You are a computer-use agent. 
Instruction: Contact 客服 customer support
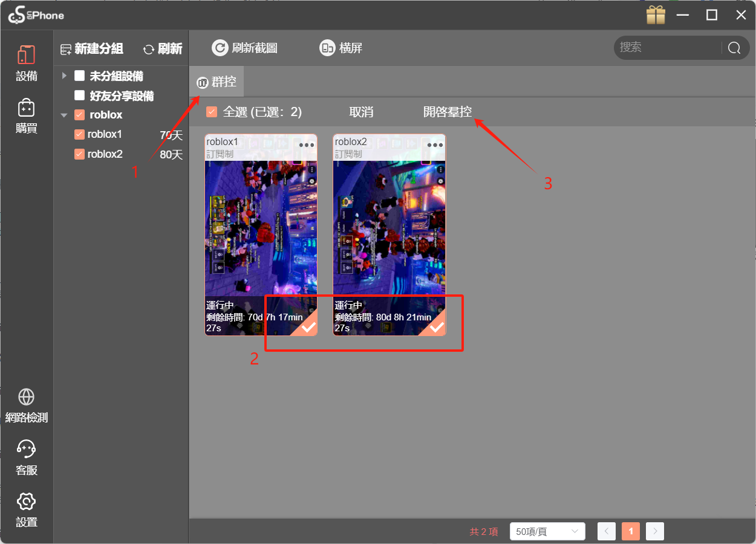click(27, 458)
